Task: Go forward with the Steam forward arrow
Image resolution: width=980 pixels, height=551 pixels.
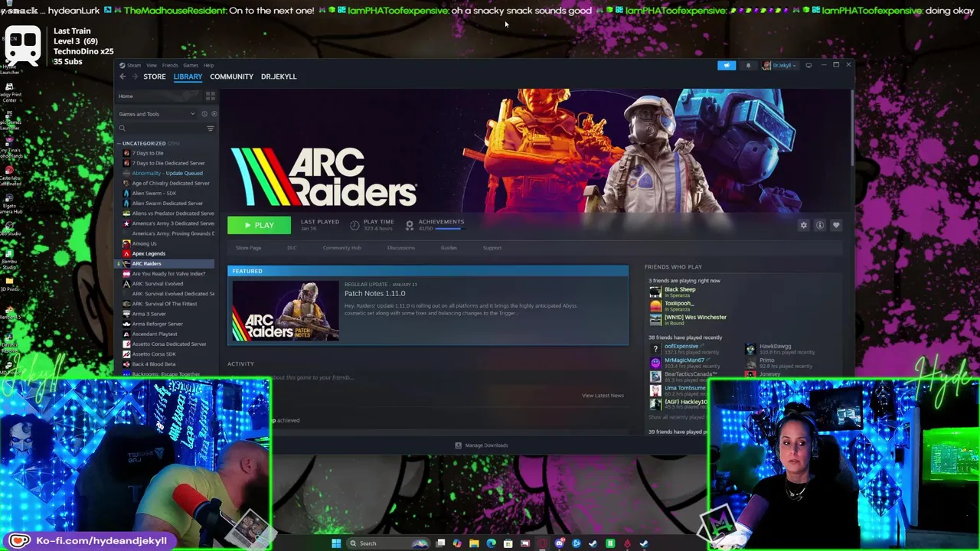Action: click(135, 77)
